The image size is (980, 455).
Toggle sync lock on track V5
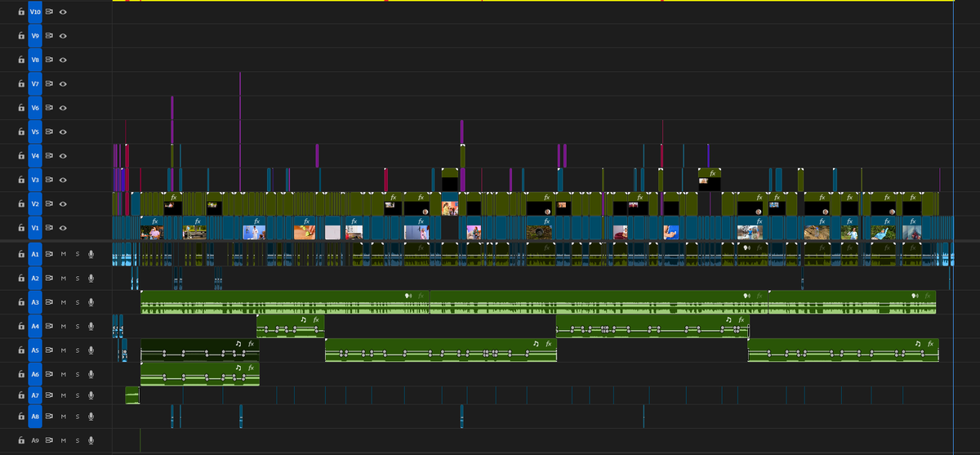pos(49,132)
